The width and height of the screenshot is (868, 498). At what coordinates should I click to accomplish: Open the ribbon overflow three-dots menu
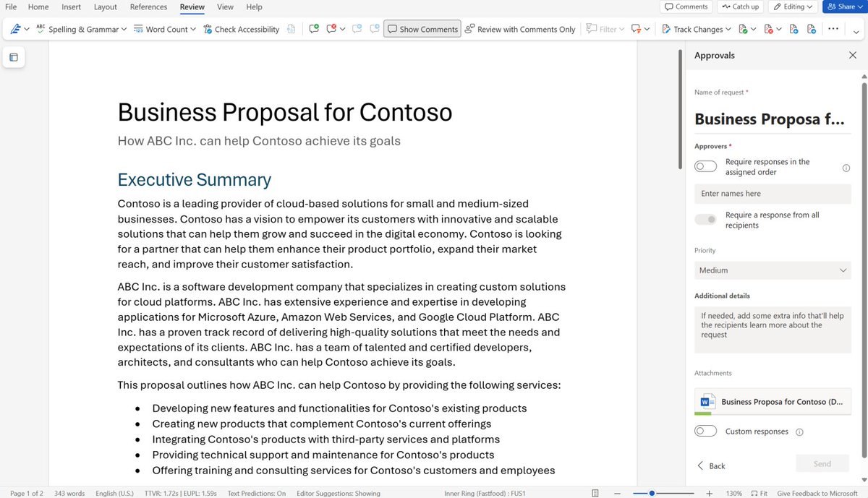833,29
